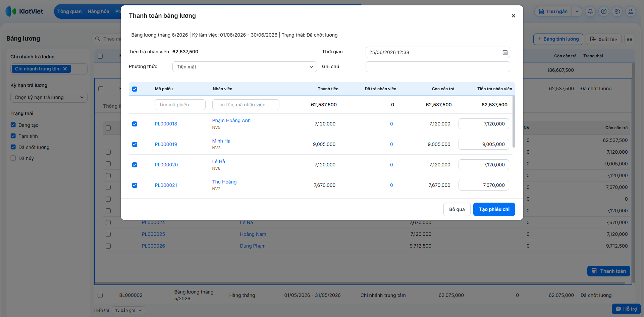644x317 pixels.
Task: Open payslip link PL000018
Action: pos(166,124)
